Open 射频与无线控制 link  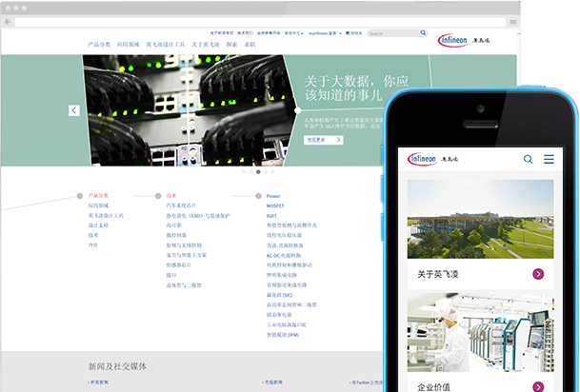tap(184, 245)
